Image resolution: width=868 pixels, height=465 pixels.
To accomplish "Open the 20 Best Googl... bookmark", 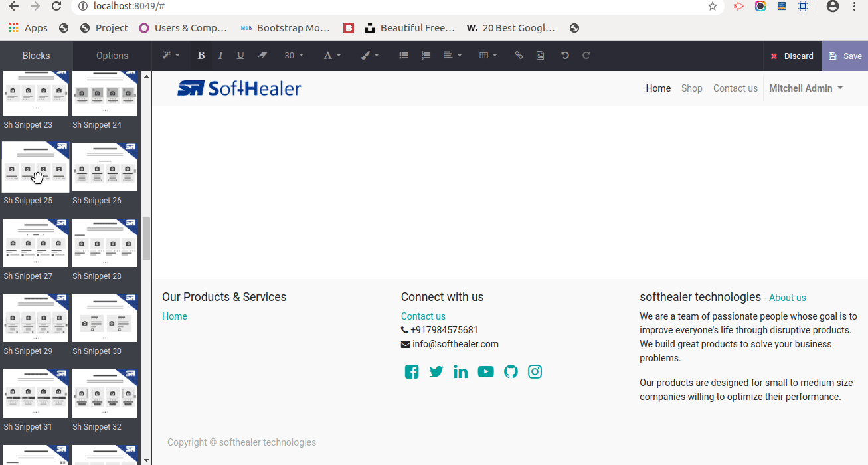I will (x=511, y=28).
